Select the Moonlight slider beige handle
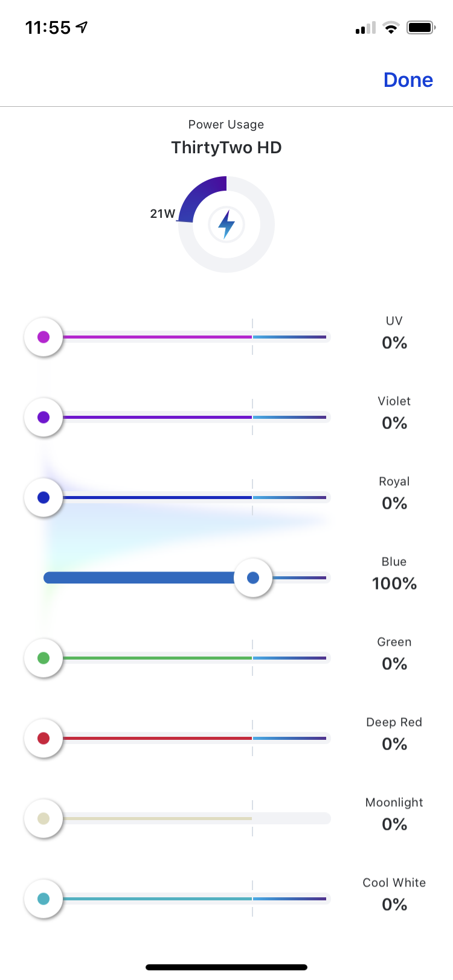The width and height of the screenshot is (453, 980). (43, 818)
